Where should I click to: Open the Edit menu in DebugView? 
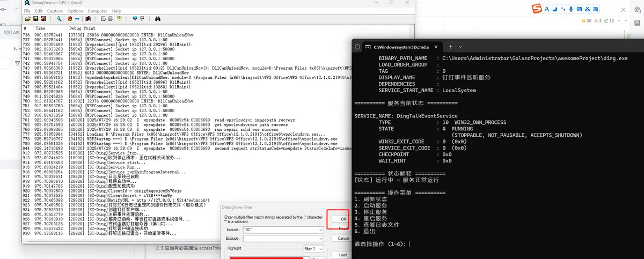coord(38,11)
